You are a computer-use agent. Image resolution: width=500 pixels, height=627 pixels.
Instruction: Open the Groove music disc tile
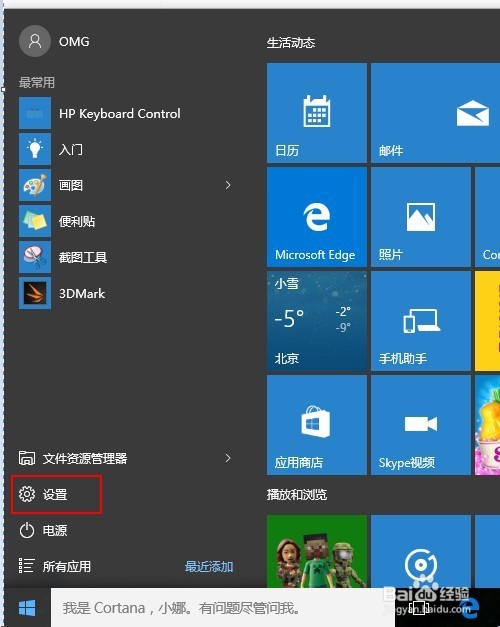[421, 551]
